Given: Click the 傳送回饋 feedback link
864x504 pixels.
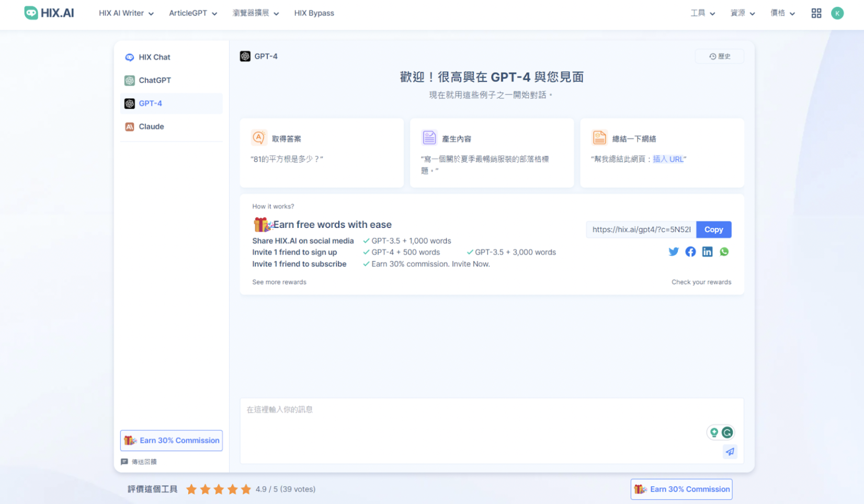Looking at the screenshot, I should point(139,462).
